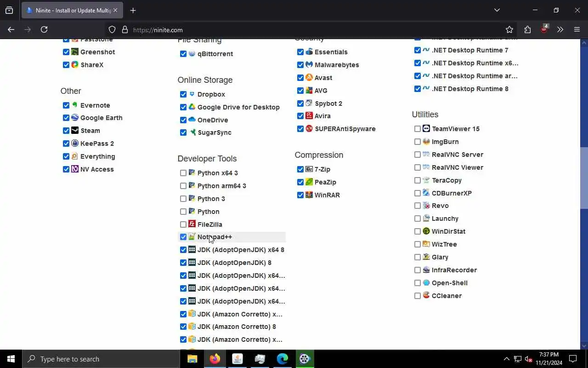Screen dimensions: 588x368
Task: Click the Google Drive for Desktop icon
Action: pos(192,107)
